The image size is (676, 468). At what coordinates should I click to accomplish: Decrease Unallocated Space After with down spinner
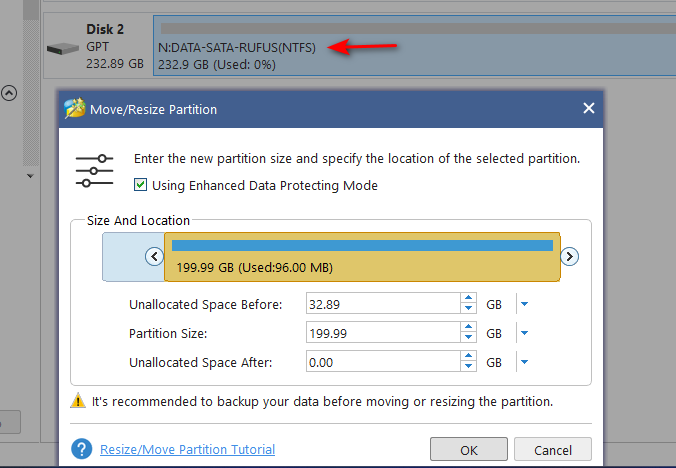[x=468, y=367]
